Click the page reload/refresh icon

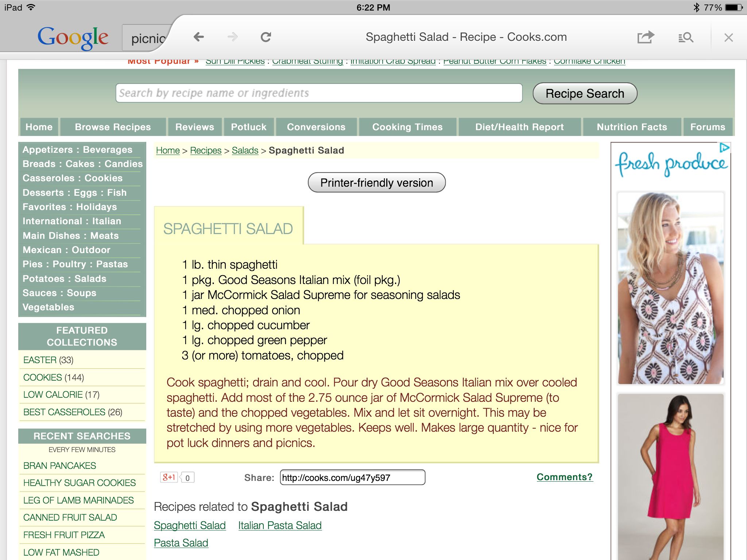point(267,38)
